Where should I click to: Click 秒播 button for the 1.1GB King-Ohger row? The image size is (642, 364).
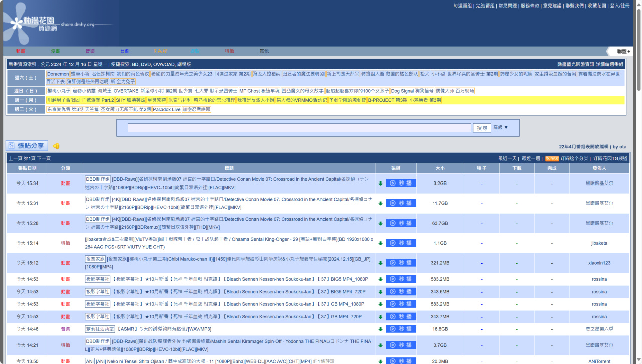pos(401,243)
